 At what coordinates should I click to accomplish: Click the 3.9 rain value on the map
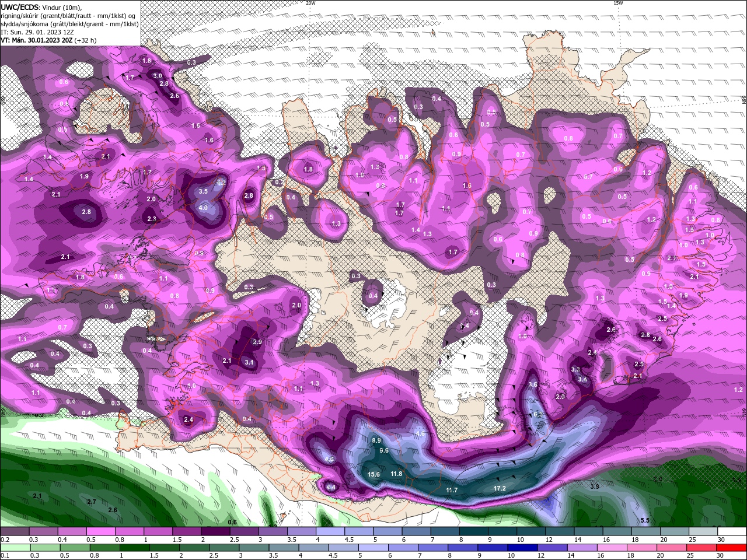coord(595,487)
